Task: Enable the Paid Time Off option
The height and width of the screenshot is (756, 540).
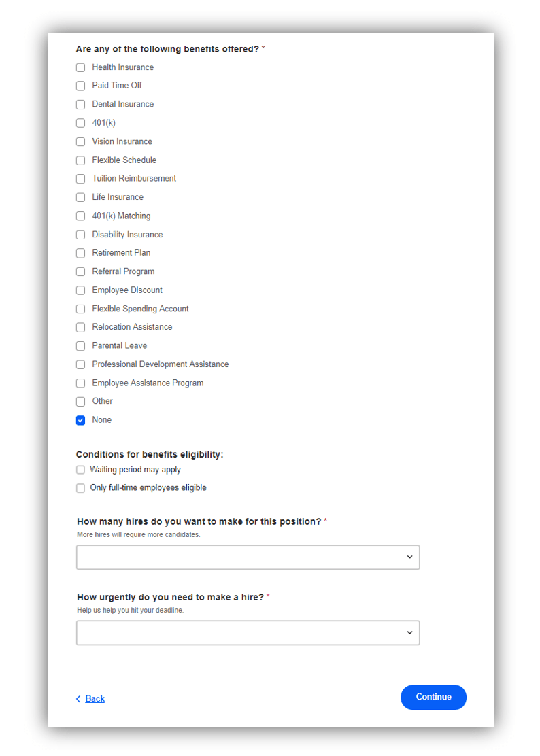Action: click(x=80, y=86)
